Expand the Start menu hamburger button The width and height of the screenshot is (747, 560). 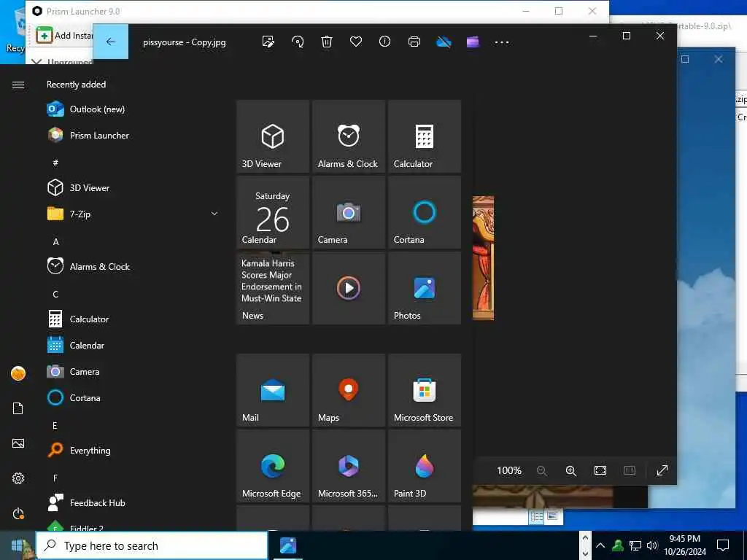18,85
